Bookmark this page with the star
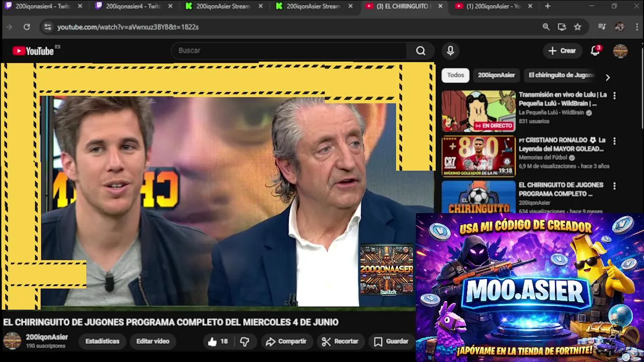The height and width of the screenshot is (362, 644). point(578,27)
